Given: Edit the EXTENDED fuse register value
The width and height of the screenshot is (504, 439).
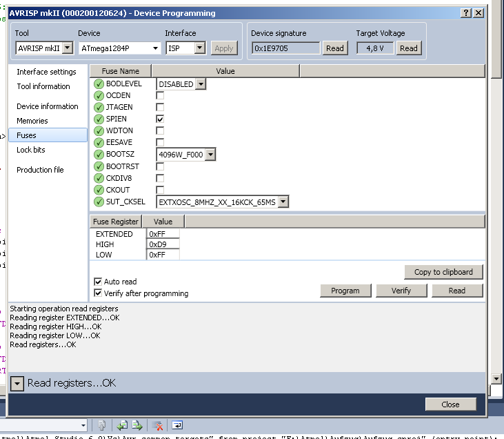Looking at the screenshot, I should (x=163, y=234).
